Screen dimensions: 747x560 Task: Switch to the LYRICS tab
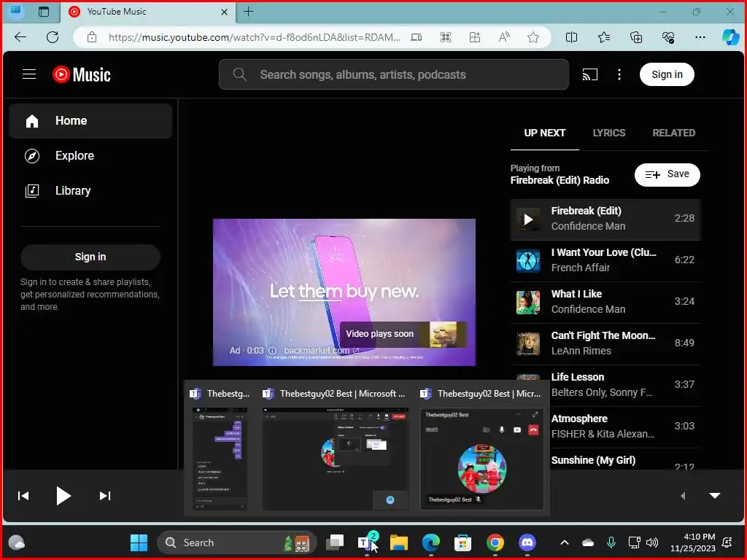[609, 133]
